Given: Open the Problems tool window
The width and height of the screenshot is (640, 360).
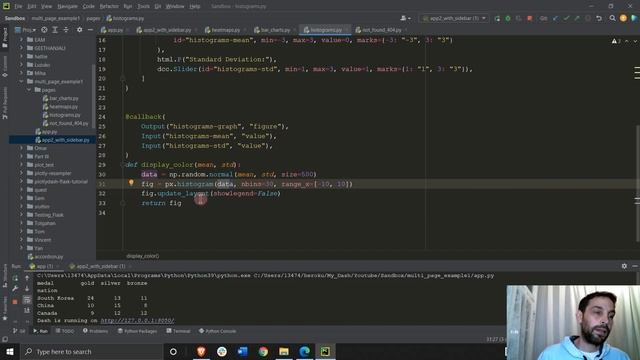Looking at the screenshot, I should [x=96, y=331].
